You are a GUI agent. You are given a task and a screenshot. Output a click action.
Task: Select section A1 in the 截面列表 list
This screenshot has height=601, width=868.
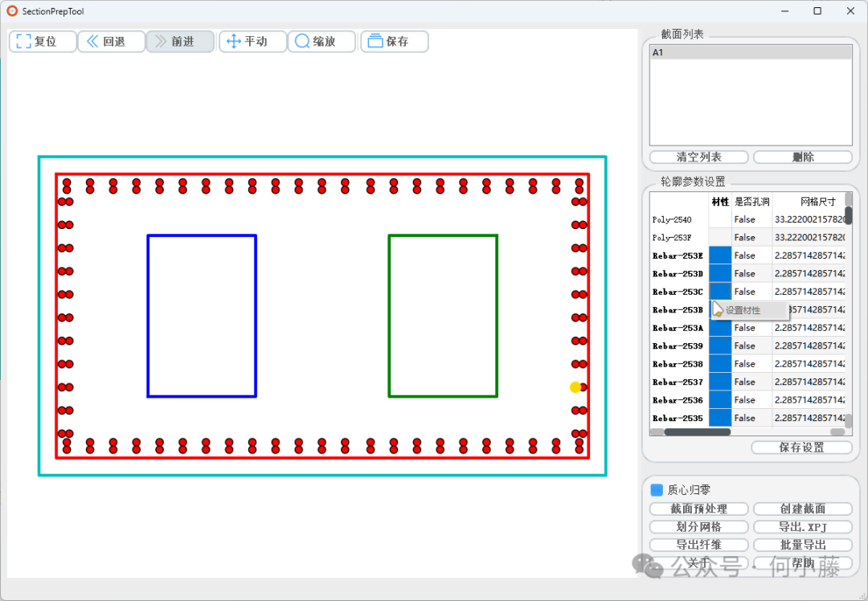coord(751,52)
